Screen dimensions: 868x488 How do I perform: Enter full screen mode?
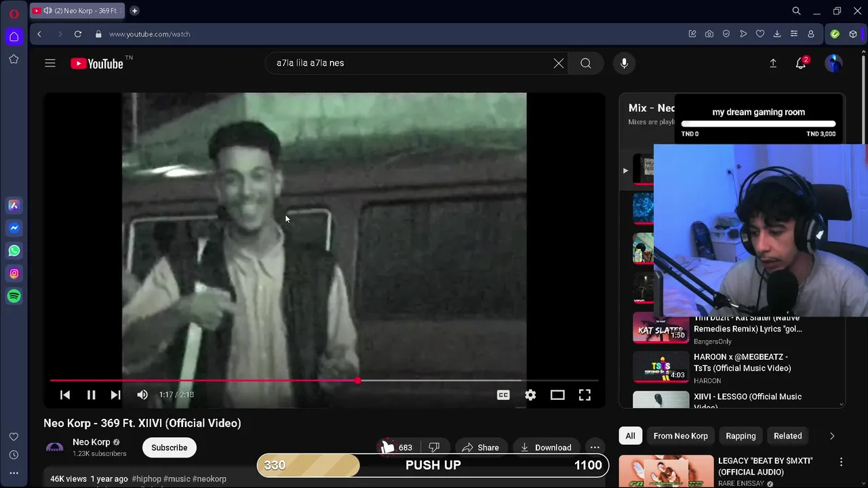(585, 394)
